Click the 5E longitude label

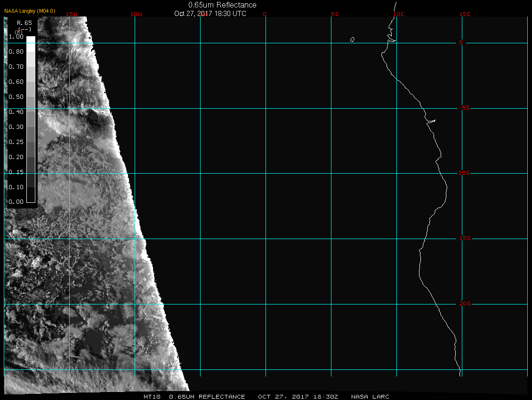click(x=335, y=14)
